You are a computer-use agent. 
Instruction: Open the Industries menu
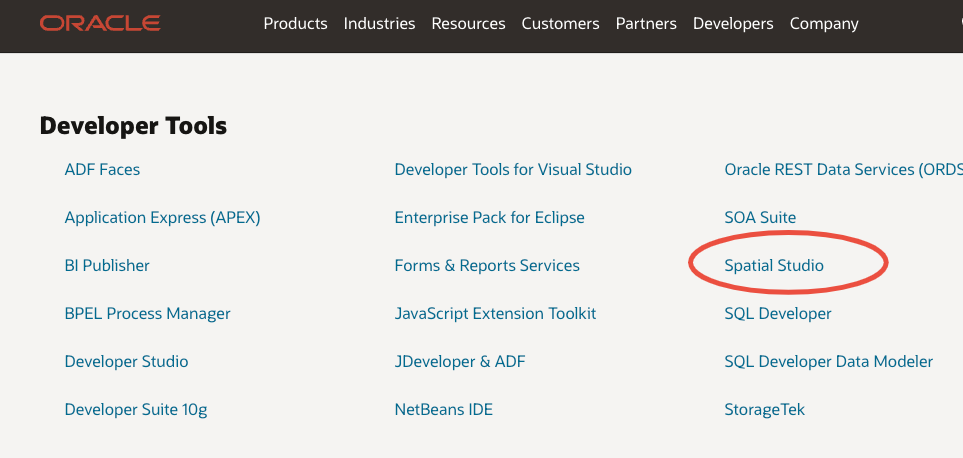[379, 23]
